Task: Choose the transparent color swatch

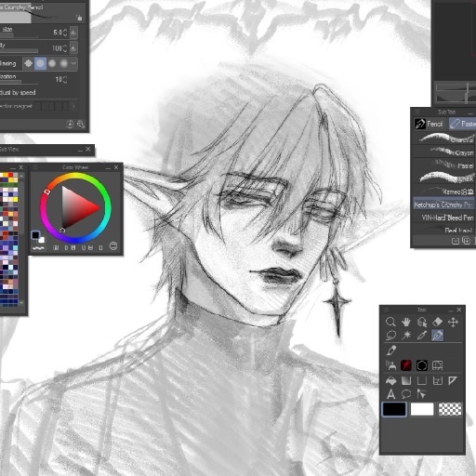Action: coord(450,409)
